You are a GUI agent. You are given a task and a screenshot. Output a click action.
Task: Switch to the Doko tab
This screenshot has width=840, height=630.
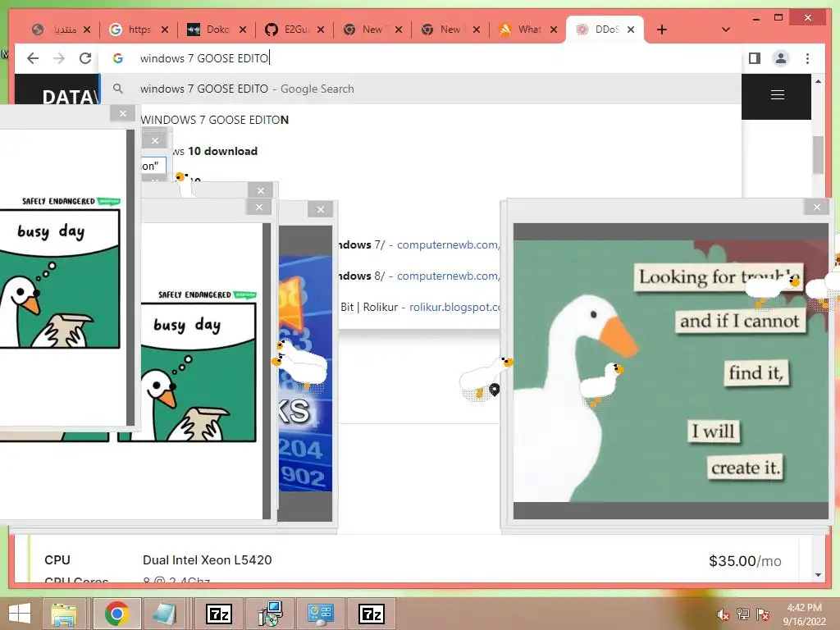click(x=216, y=30)
